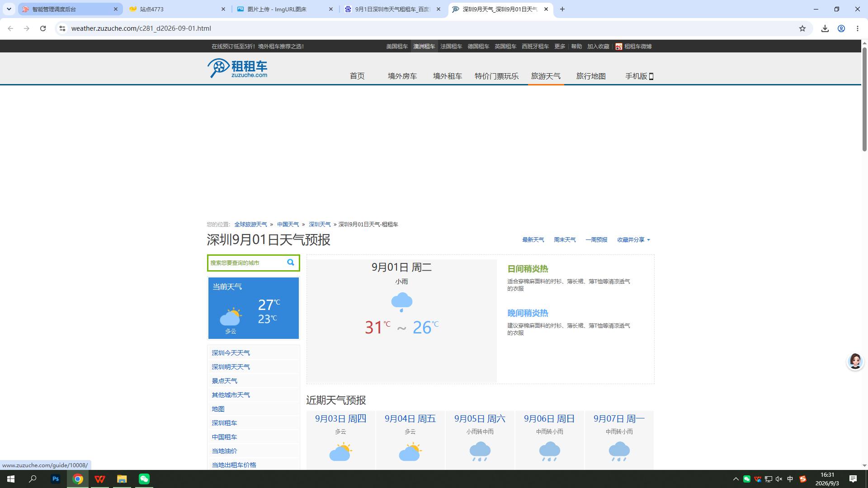Click the Sogou input method tray icon
The height and width of the screenshot is (488, 868).
[x=803, y=479]
